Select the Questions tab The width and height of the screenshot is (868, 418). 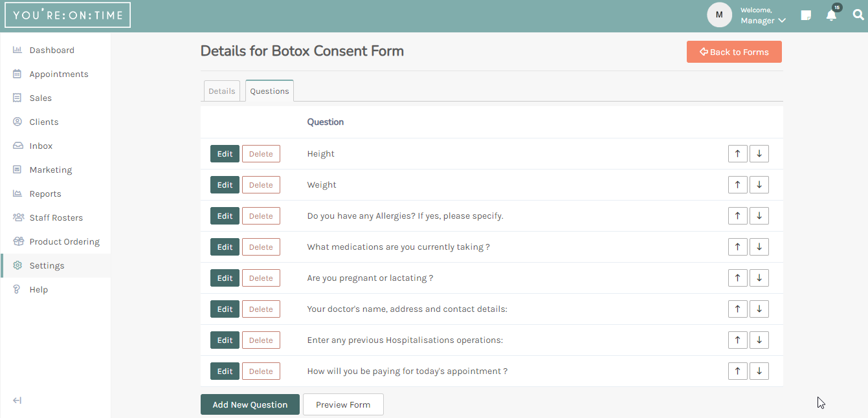coord(269,91)
